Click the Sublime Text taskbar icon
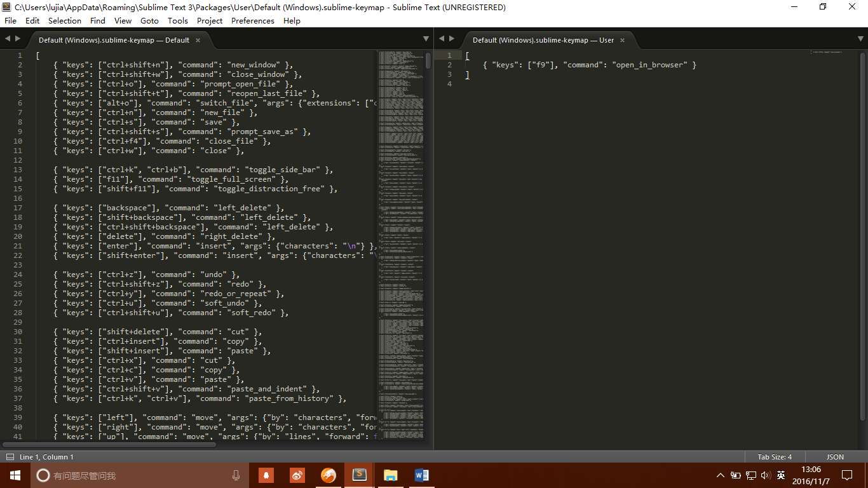Image resolution: width=868 pixels, height=488 pixels. [x=360, y=475]
